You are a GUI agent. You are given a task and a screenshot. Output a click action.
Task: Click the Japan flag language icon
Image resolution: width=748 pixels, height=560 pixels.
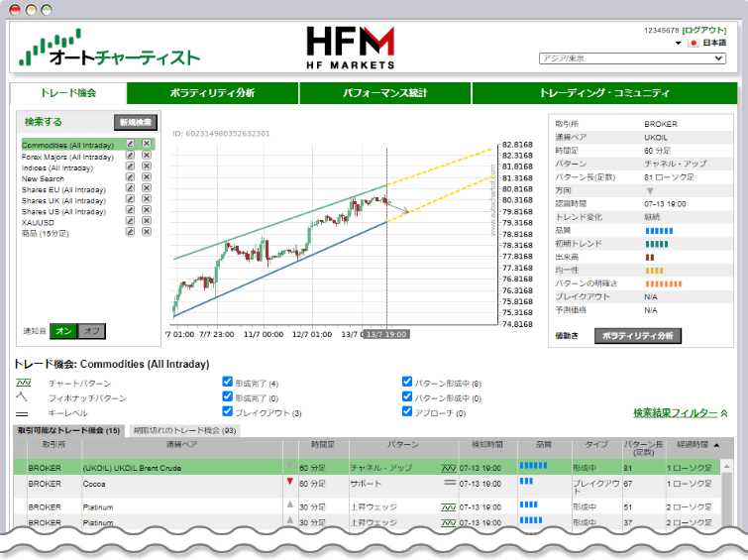(694, 44)
